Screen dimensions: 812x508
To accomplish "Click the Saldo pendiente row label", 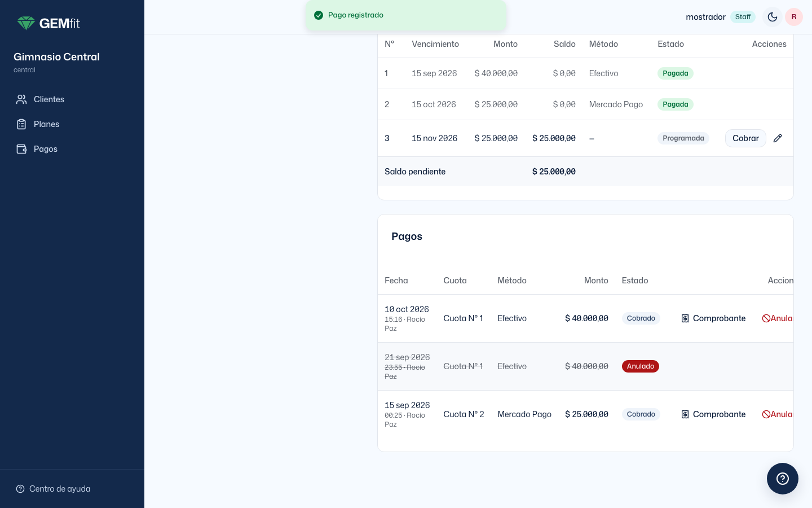I will click(x=415, y=172).
